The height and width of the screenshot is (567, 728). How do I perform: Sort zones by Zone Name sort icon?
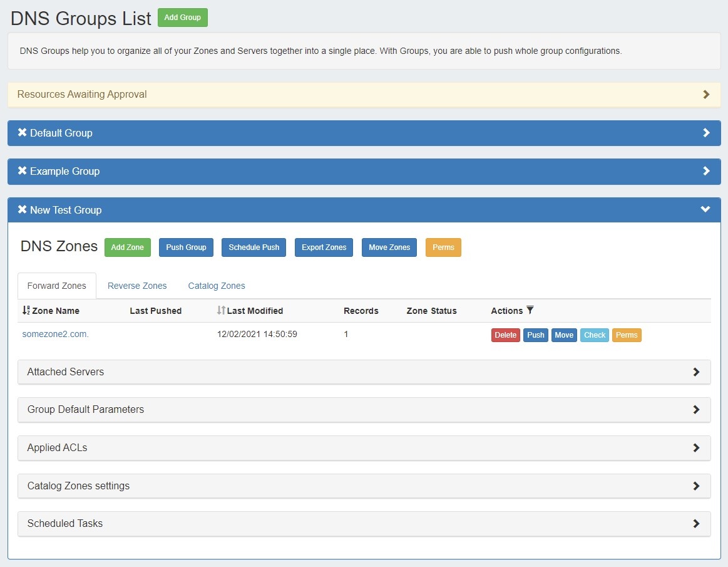pyautogui.click(x=26, y=311)
